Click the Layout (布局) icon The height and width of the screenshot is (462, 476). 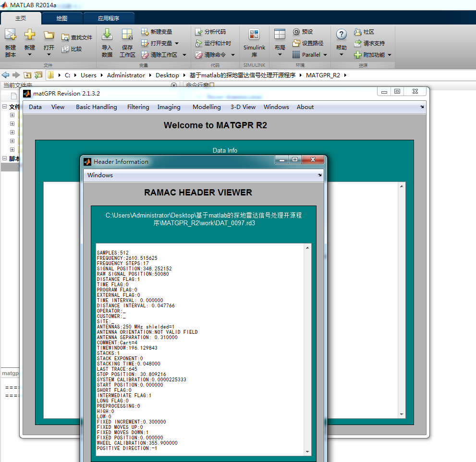coord(280,34)
